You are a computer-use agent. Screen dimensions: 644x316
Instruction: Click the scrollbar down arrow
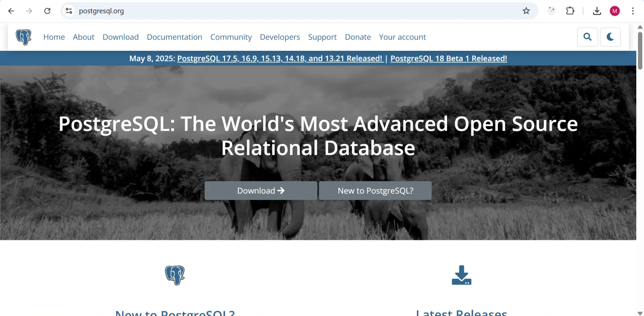(640, 313)
